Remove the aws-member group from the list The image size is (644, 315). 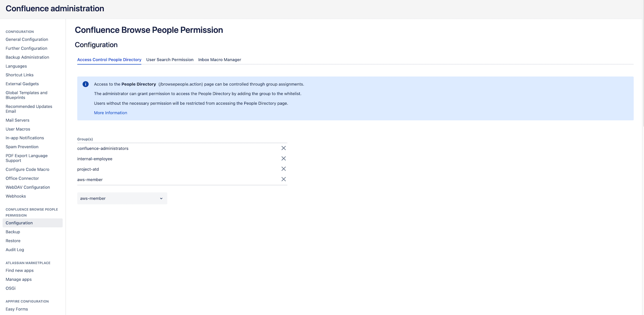pyautogui.click(x=283, y=179)
